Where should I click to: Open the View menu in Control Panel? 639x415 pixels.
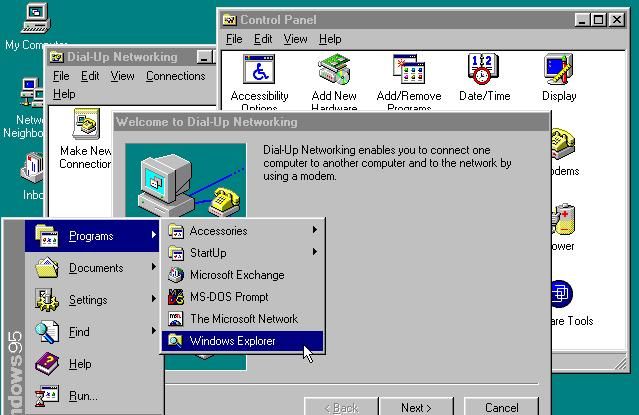point(295,39)
